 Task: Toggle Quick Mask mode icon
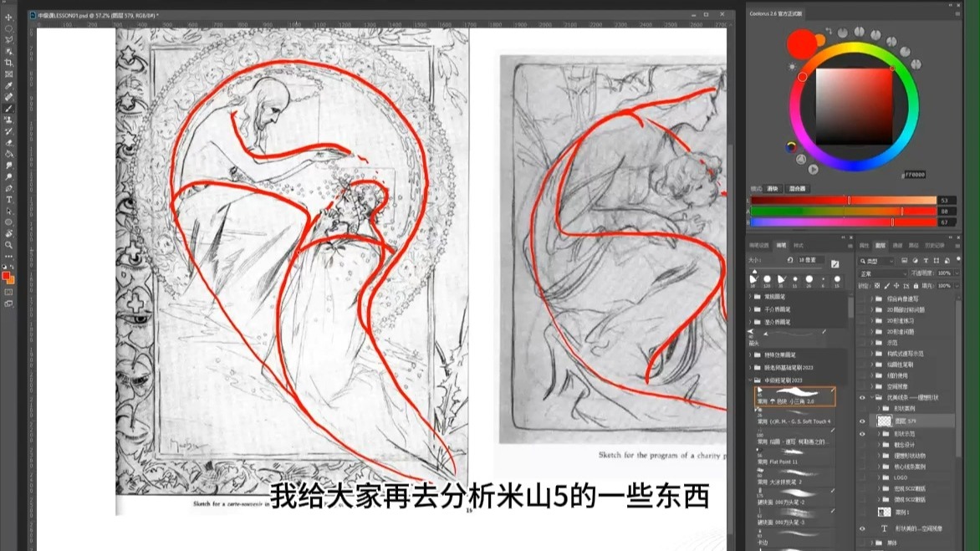click(8, 292)
